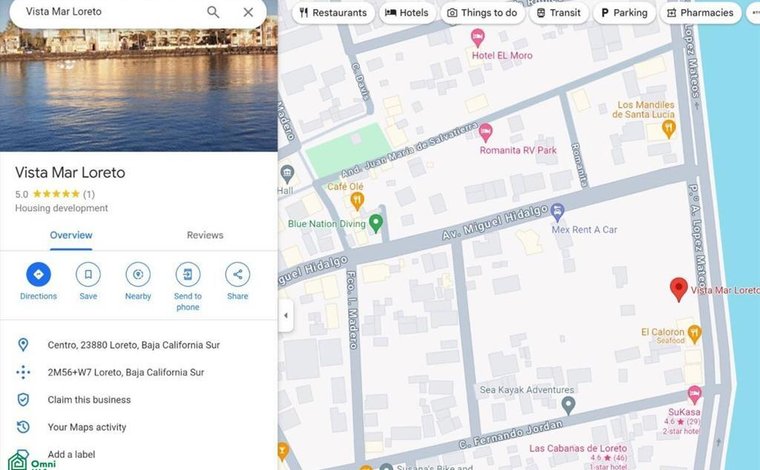Click SuKasa hotel pin
Viewport: 760px width, 470px height.
pos(695,394)
